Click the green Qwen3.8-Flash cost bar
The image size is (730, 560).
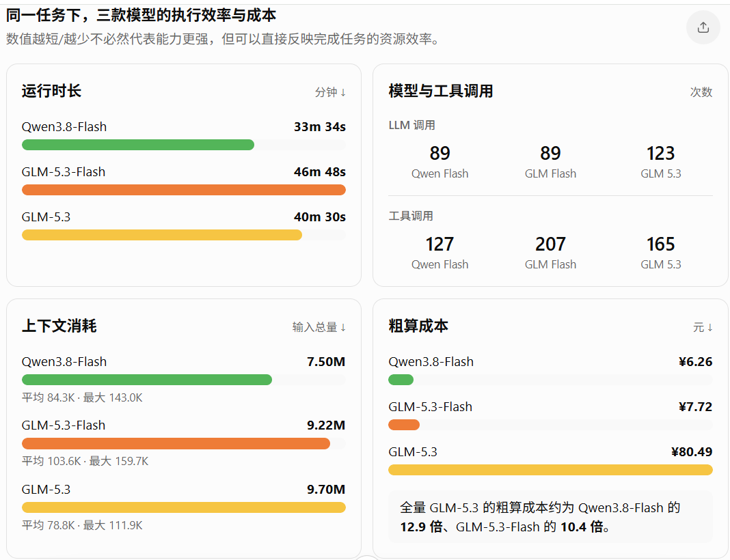point(401,380)
